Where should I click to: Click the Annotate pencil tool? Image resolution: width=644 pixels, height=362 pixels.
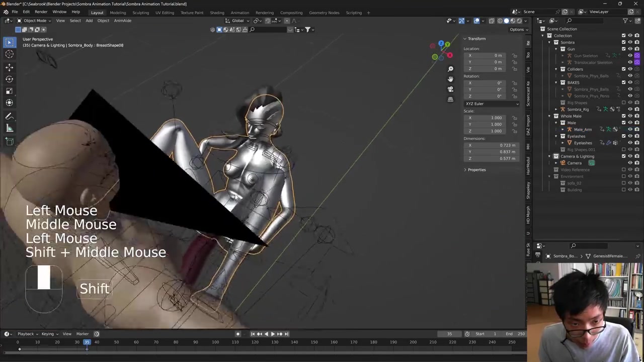point(9,116)
